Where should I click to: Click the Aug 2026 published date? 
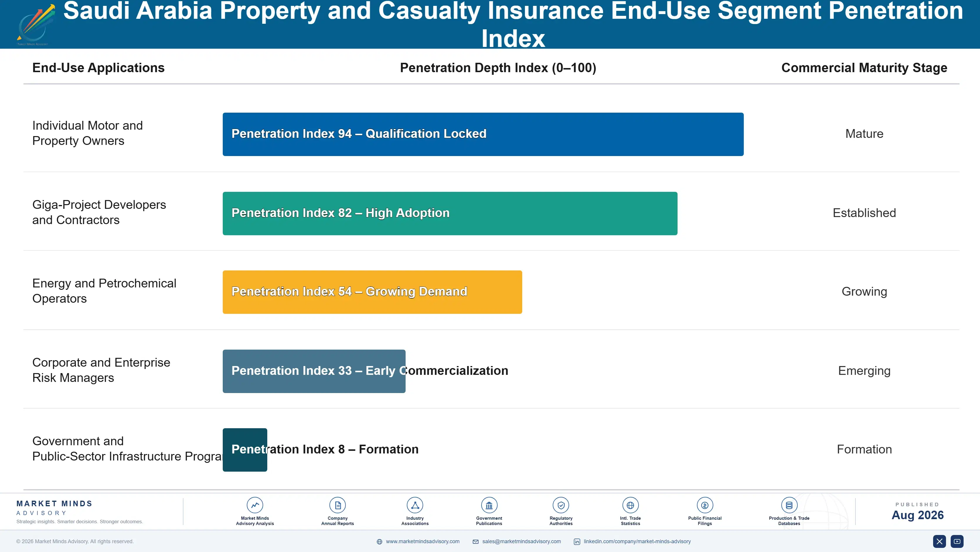pos(917,515)
